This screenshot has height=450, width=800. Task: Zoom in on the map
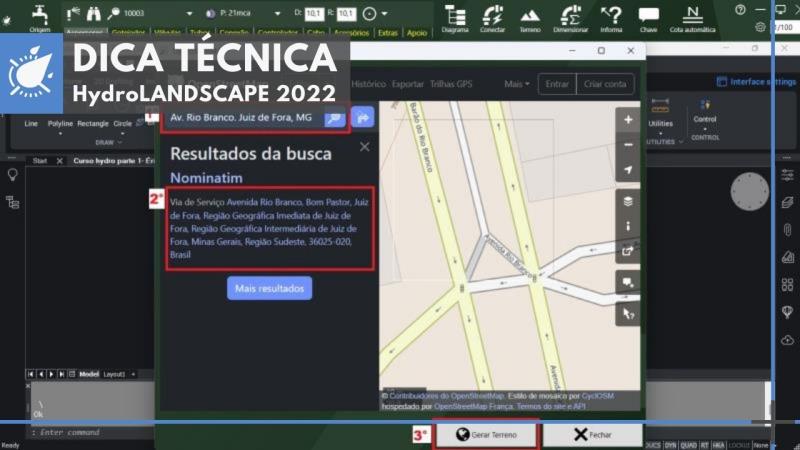point(628,120)
